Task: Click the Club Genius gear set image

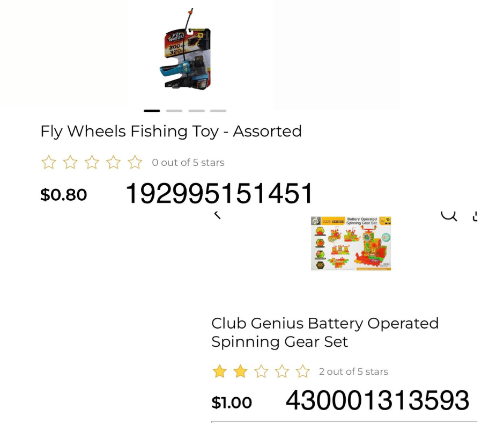Action: 351,243
